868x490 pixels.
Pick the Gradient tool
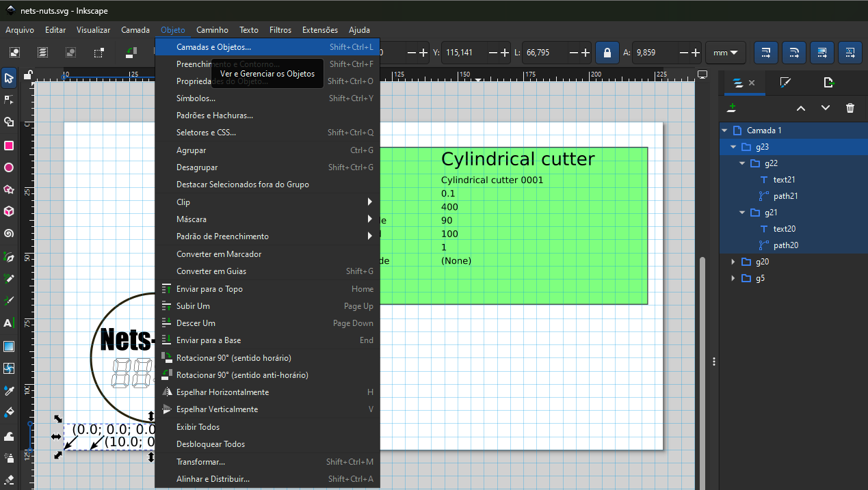pyautogui.click(x=9, y=346)
